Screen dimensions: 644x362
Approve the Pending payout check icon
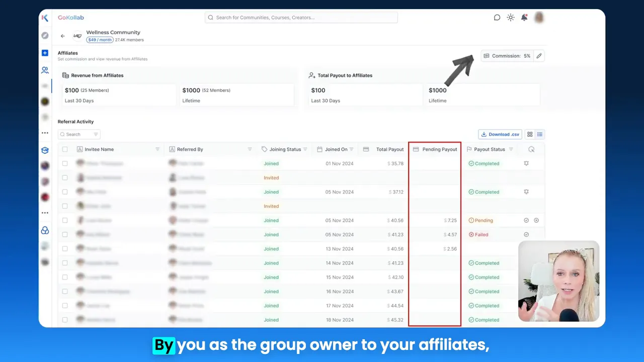tap(526, 220)
